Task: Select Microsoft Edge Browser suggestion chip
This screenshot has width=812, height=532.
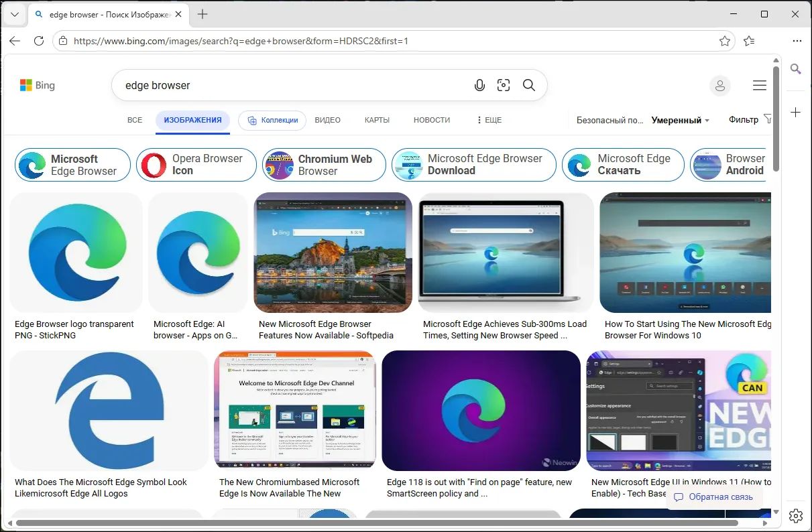Action: click(73, 165)
